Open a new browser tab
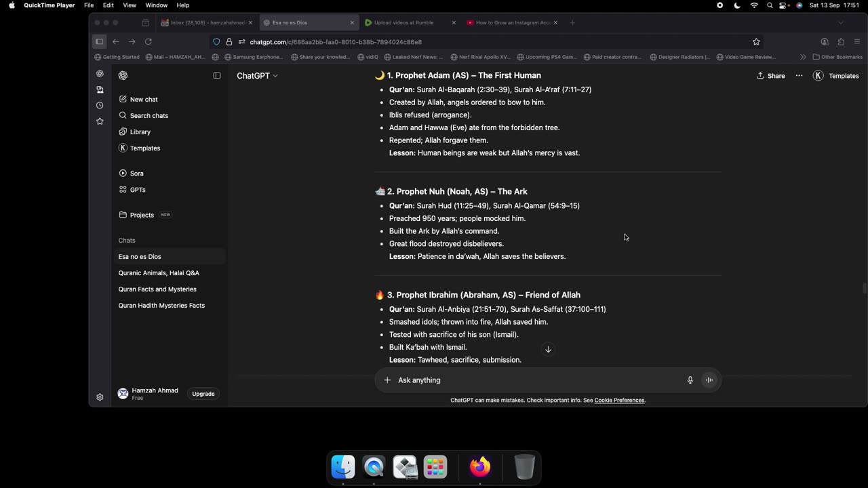 (572, 22)
